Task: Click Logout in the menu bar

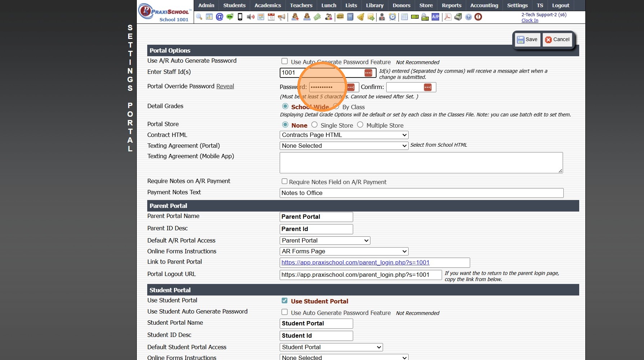Action: click(x=561, y=5)
